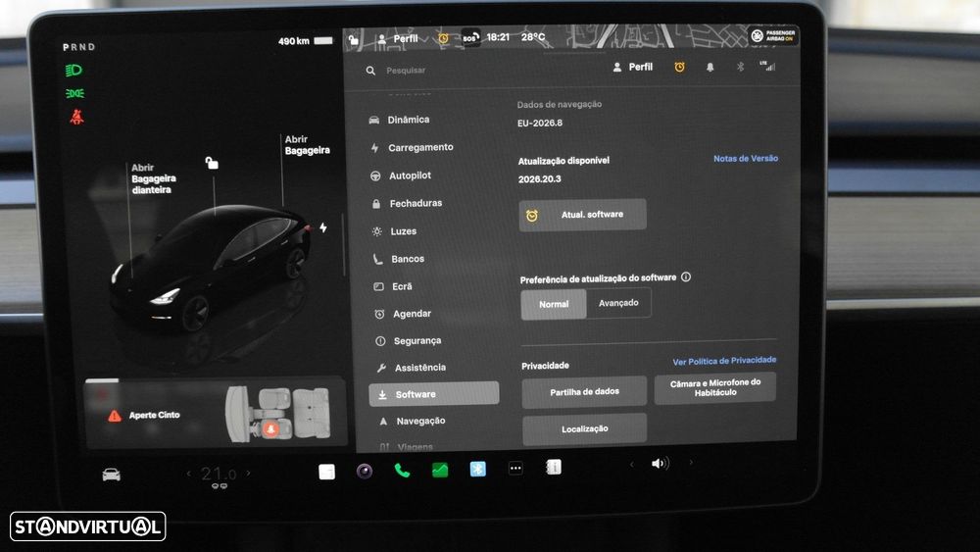Select Normal update preference
980x552 pixels.
point(554,305)
